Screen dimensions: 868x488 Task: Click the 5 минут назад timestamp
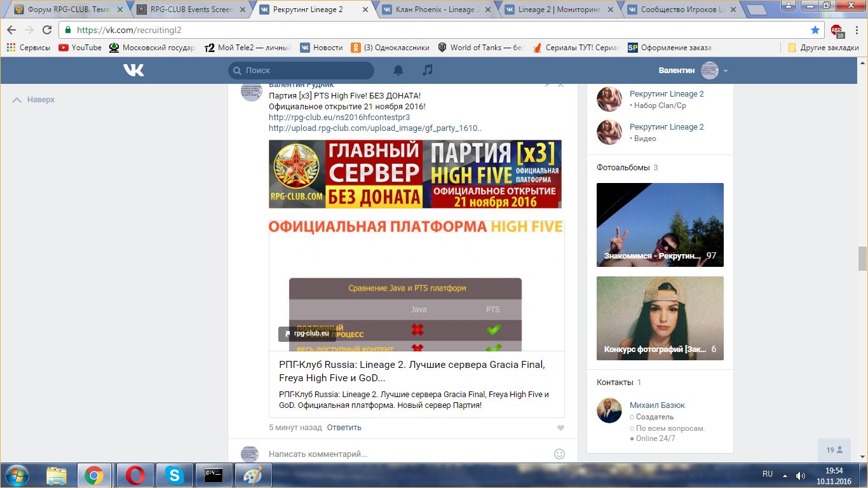pos(295,428)
